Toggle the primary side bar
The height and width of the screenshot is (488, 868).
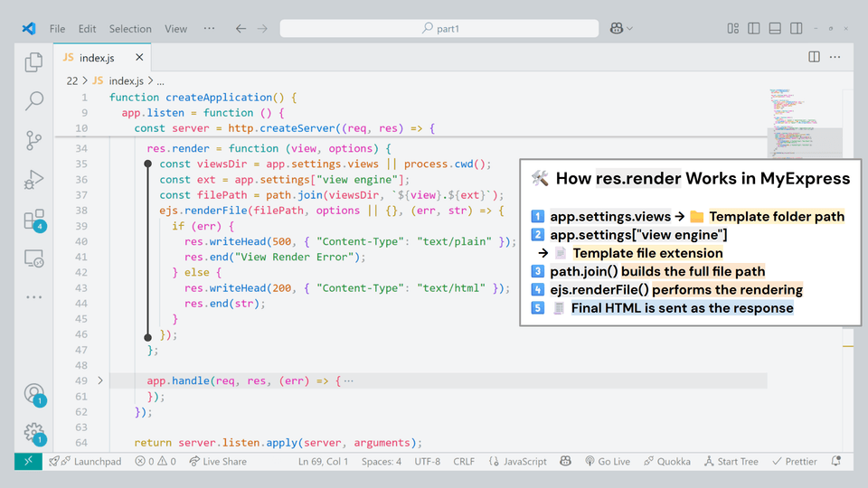tap(754, 28)
